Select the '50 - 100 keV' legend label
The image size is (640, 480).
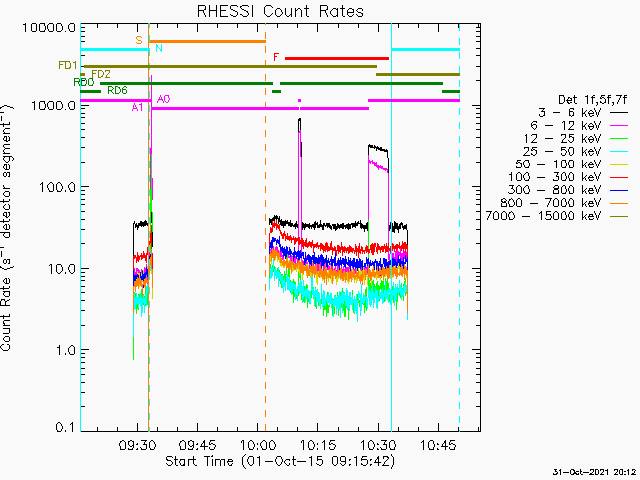(x=558, y=164)
